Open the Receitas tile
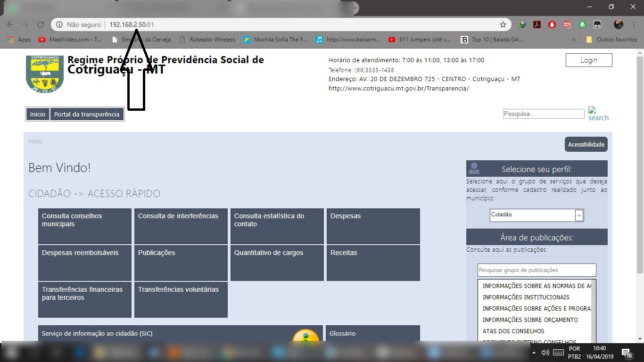Screen dimensions: 644x362 (x=373, y=263)
